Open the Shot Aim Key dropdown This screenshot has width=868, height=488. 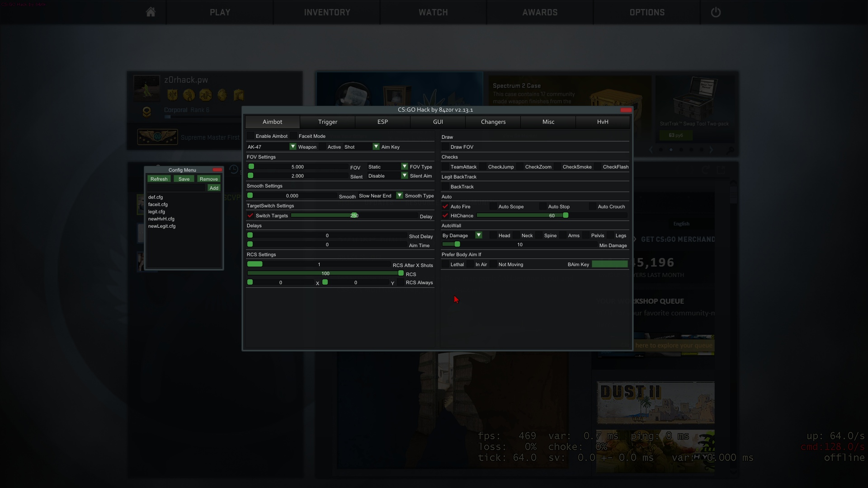pyautogui.click(x=361, y=147)
